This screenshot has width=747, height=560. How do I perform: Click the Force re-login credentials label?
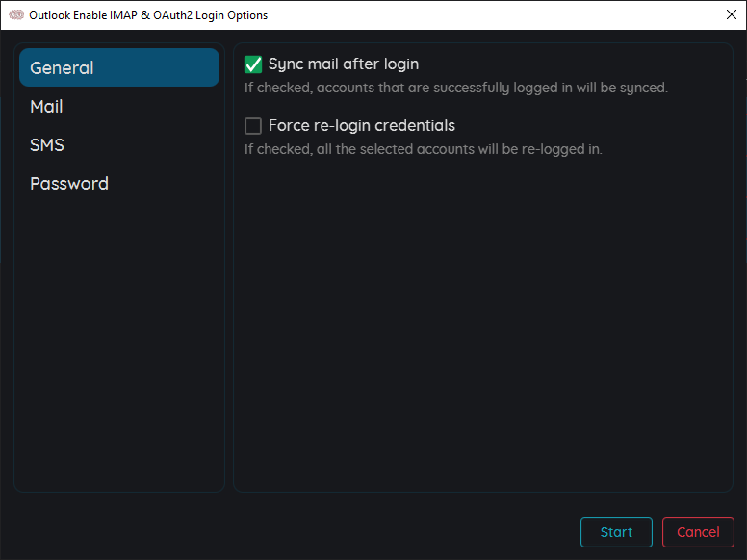point(362,126)
